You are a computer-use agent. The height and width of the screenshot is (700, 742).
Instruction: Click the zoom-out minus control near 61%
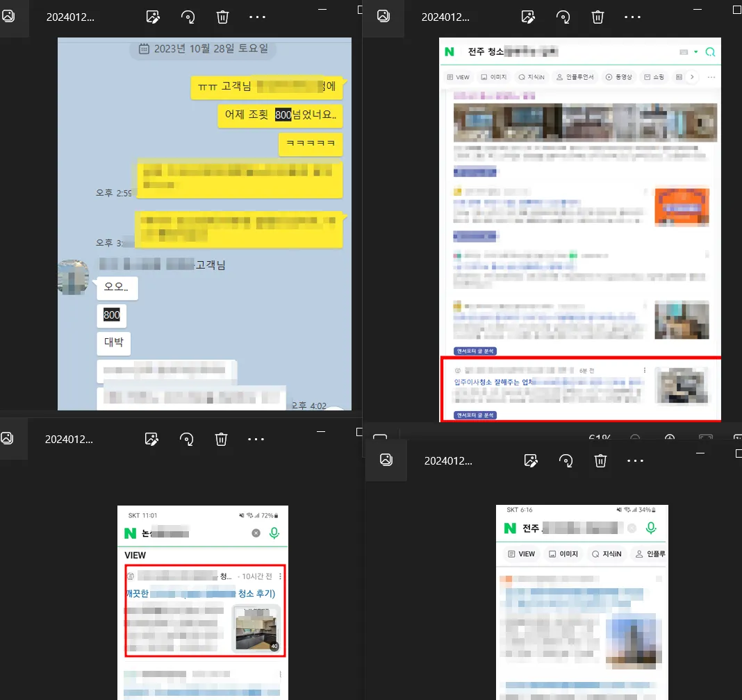pos(635,437)
